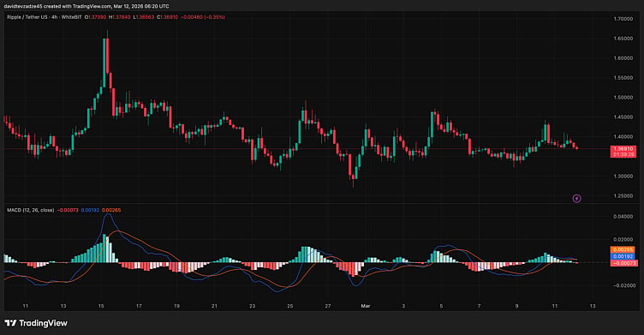
Task: Click the 1.65000 price axis label
Action: pyautogui.click(x=623, y=39)
